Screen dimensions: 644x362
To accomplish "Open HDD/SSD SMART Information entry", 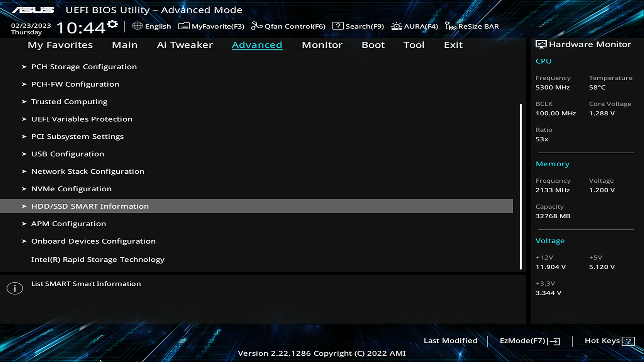I will pos(90,206).
